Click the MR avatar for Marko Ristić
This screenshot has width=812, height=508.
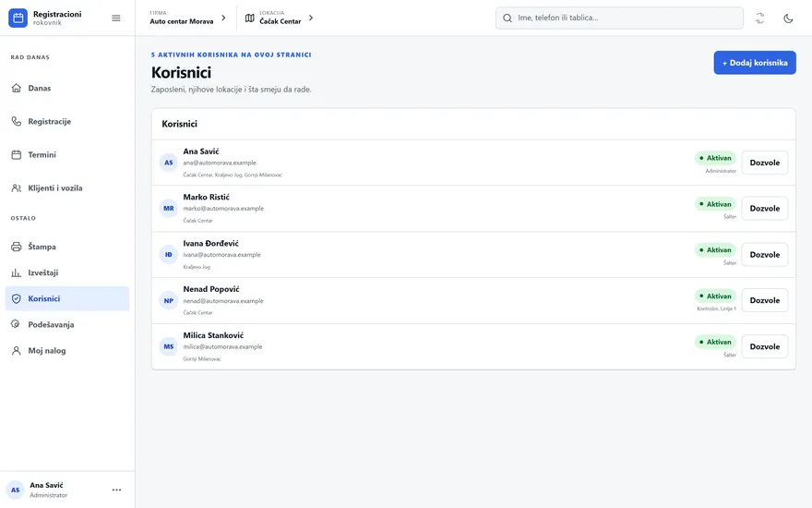coord(169,209)
